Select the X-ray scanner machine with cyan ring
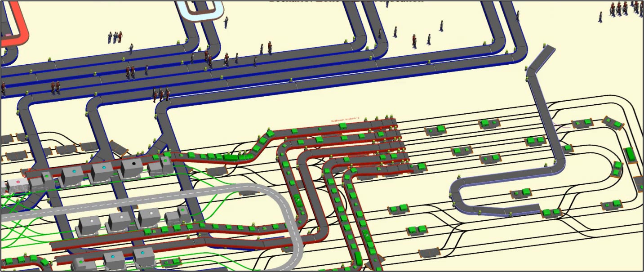Viewport: 644px width, 272px height. pos(75,171)
